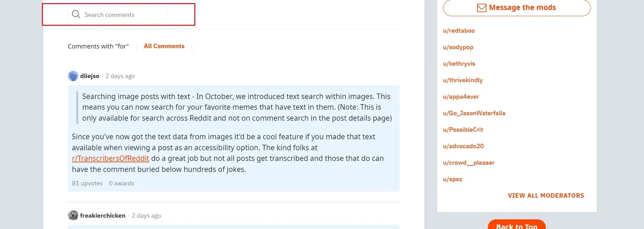Click the 81 upvotes label
The image size is (644, 229).
tap(87, 183)
